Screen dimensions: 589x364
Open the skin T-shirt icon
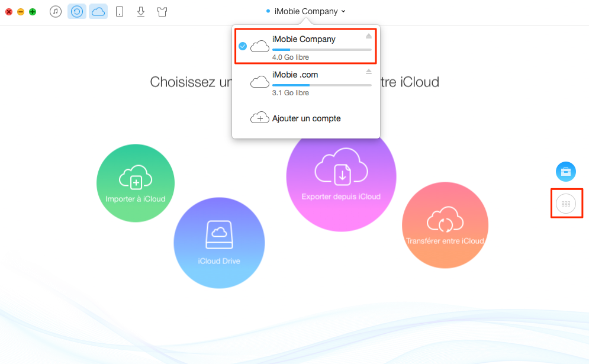tap(162, 12)
